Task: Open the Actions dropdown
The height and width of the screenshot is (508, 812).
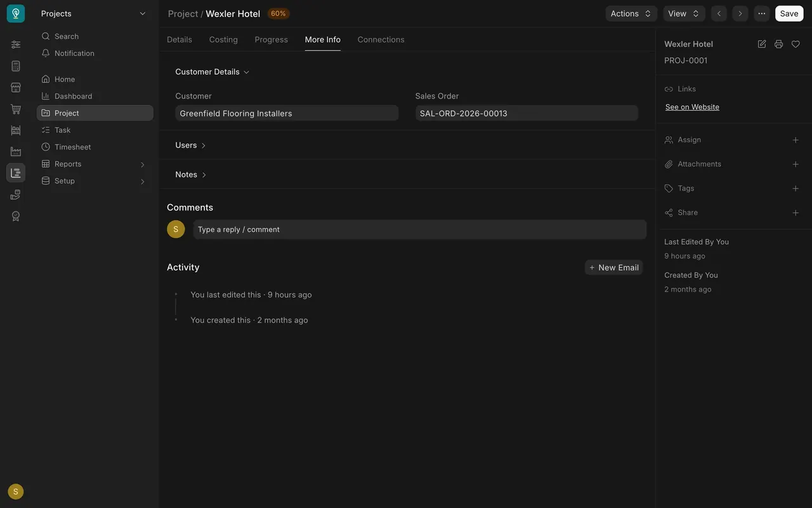Action: point(631,13)
